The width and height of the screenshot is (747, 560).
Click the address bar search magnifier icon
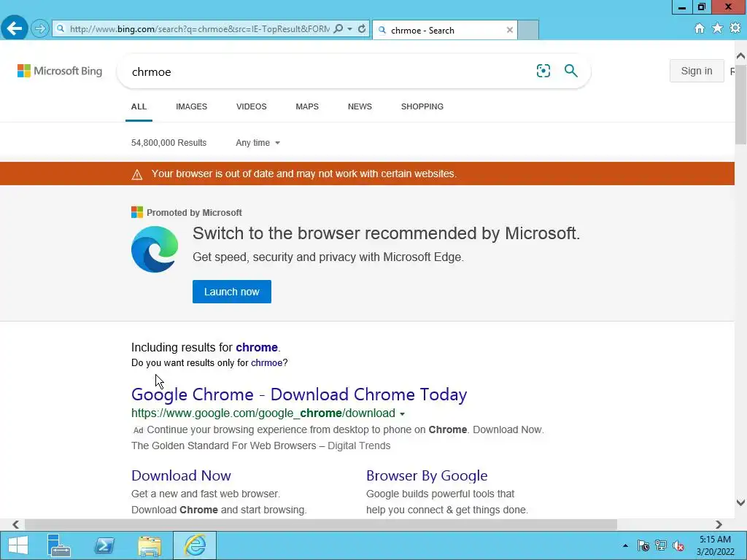[x=338, y=29]
